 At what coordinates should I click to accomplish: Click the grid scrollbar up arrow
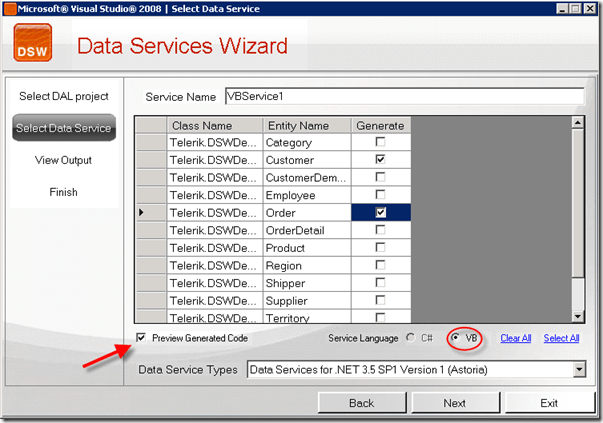coord(578,123)
